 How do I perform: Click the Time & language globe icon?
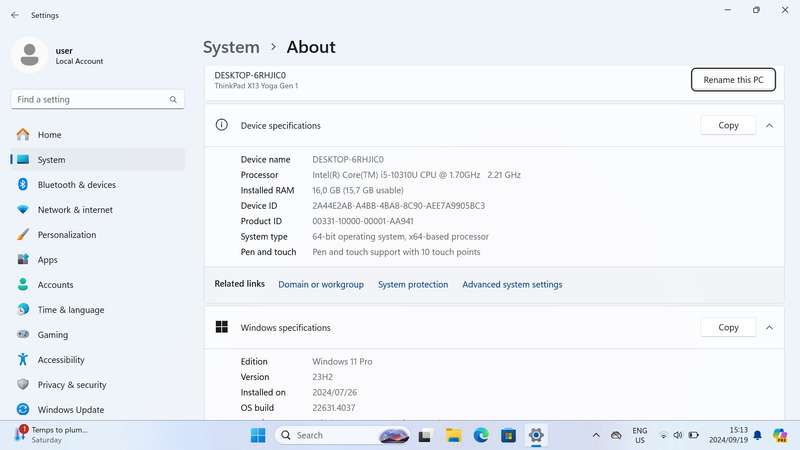pyautogui.click(x=23, y=309)
